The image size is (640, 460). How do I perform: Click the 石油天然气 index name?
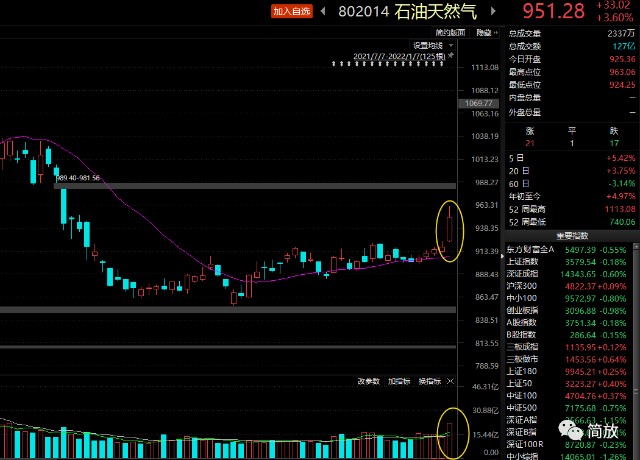(x=436, y=11)
